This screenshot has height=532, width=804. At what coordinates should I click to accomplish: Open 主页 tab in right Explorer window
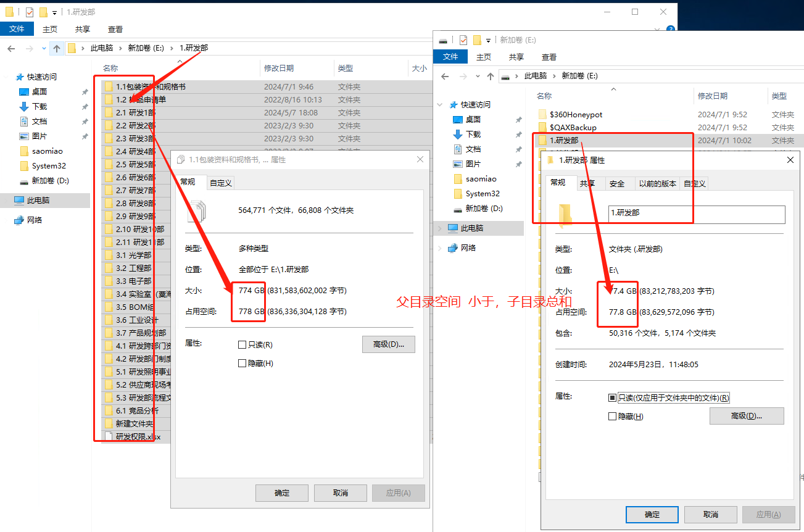(484, 57)
